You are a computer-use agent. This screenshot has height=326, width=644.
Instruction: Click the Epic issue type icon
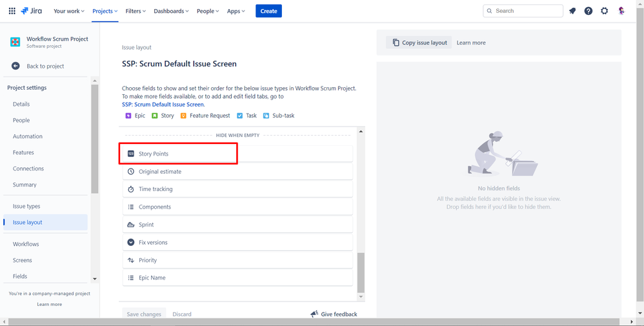(x=128, y=116)
